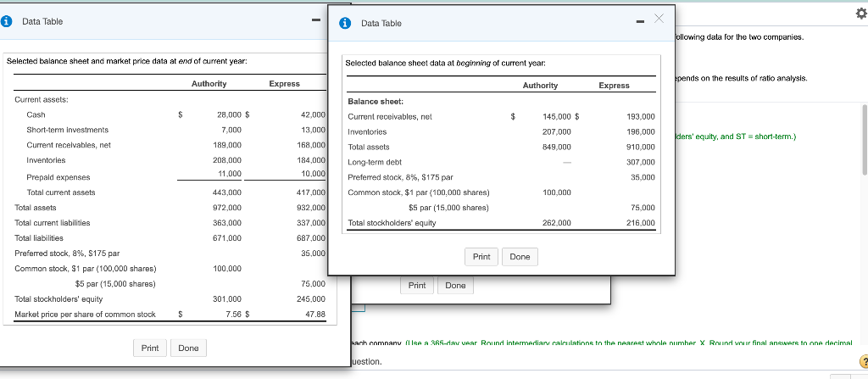Select Express total liabilities 687,000
868x379 pixels.
(x=312, y=238)
